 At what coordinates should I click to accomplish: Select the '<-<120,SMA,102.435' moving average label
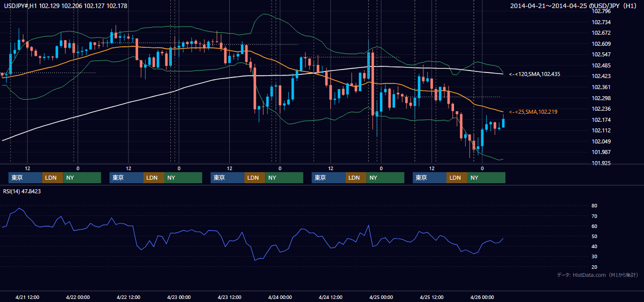click(535, 74)
